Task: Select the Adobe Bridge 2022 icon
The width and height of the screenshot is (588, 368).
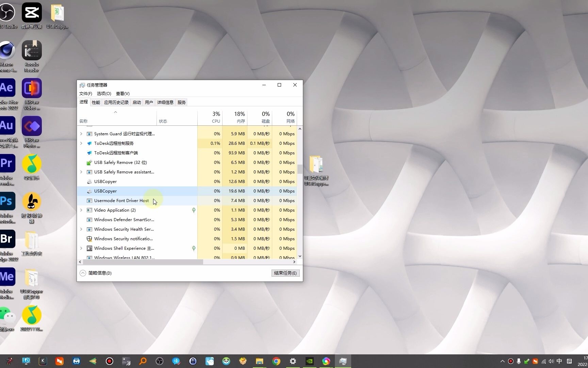Action: click(7, 246)
